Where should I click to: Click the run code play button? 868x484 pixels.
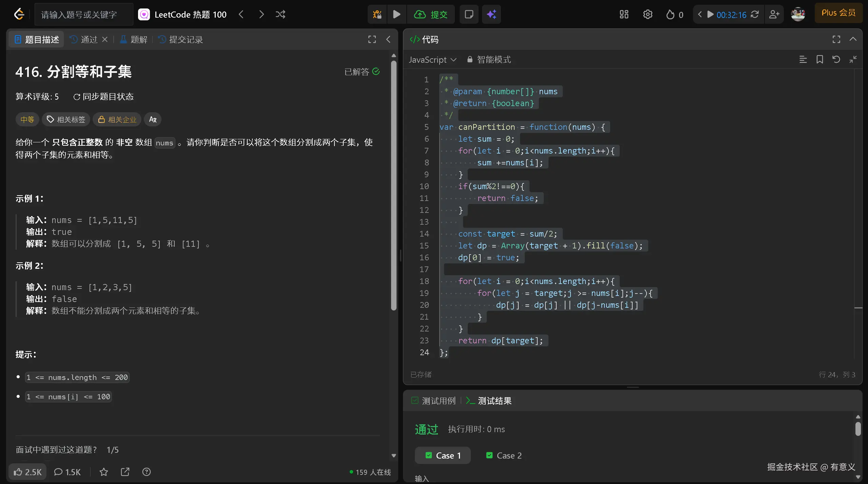[x=396, y=14]
